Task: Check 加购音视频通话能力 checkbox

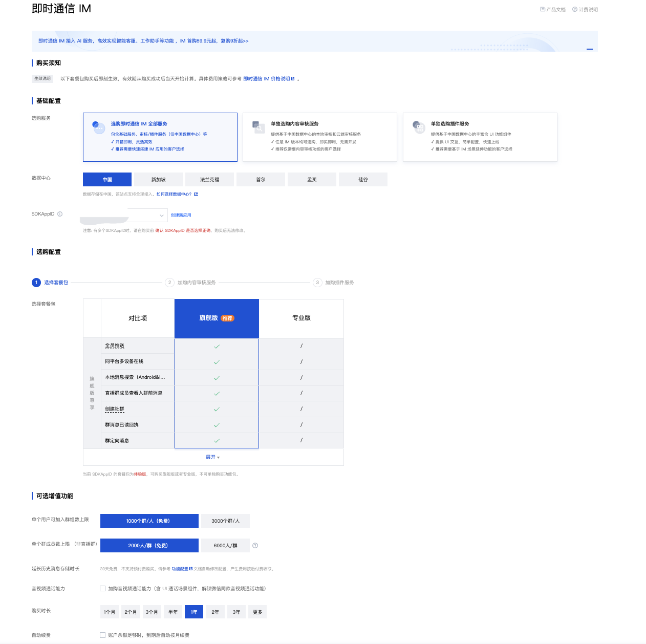Action: click(x=102, y=589)
